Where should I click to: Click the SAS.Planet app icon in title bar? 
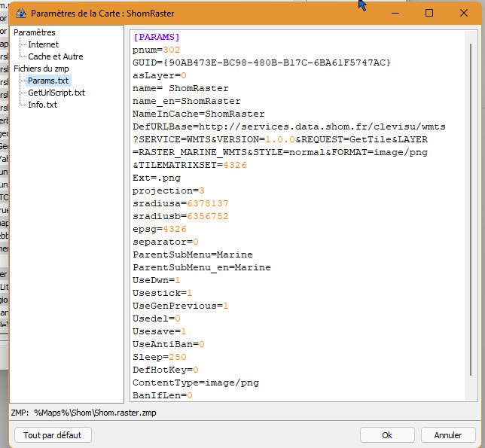pyautogui.click(x=21, y=14)
